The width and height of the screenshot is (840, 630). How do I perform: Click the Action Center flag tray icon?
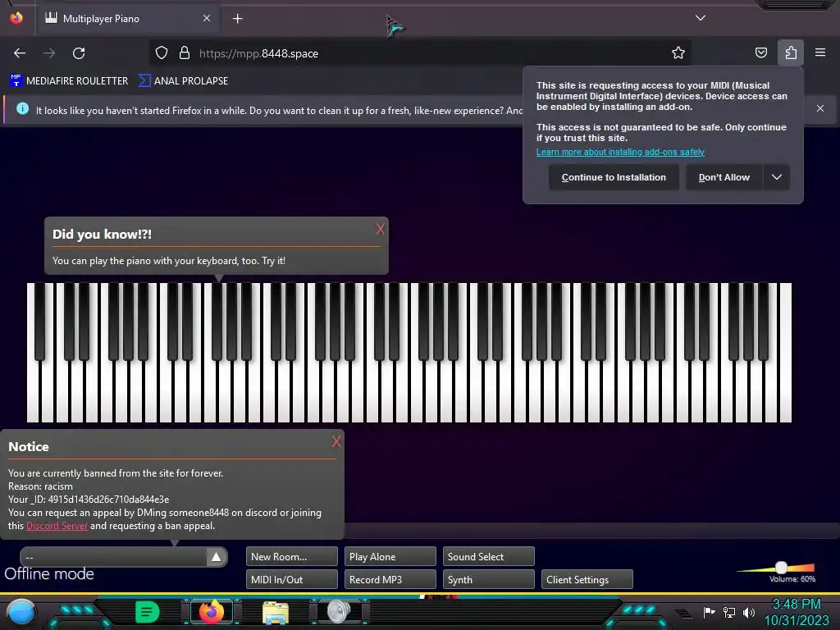pyautogui.click(x=709, y=612)
